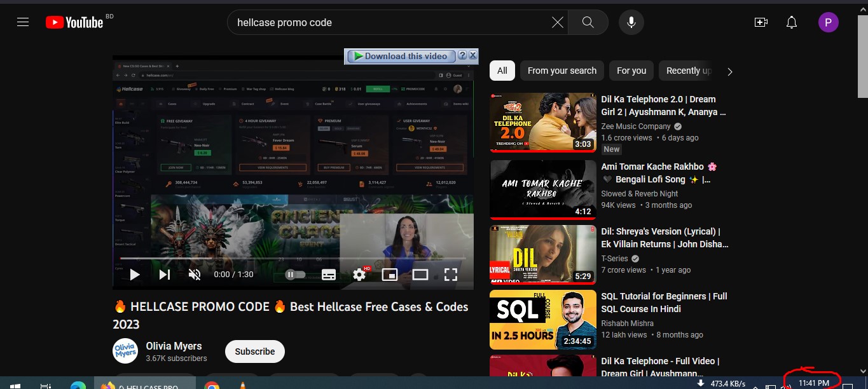The image size is (868, 389).
Task: Toggle the autoplay switch
Action: tap(295, 275)
